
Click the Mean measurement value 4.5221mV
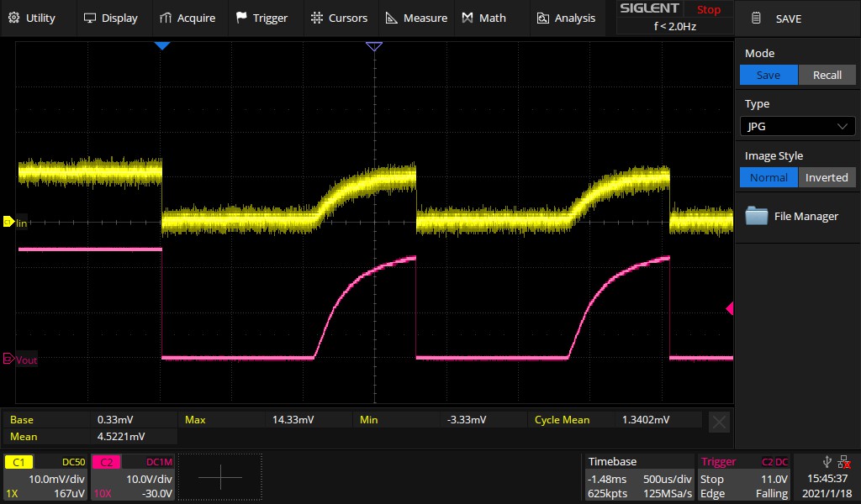coord(121,437)
